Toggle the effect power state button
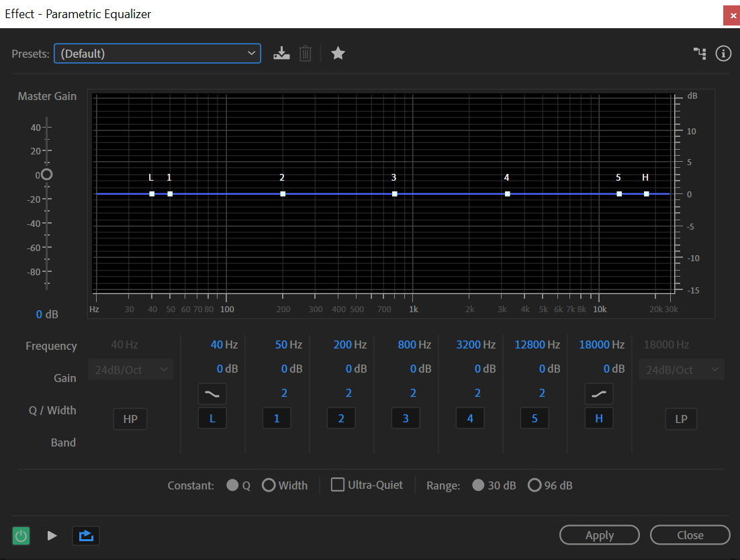The width and height of the screenshot is (740, 560). (x=21, y=535)
